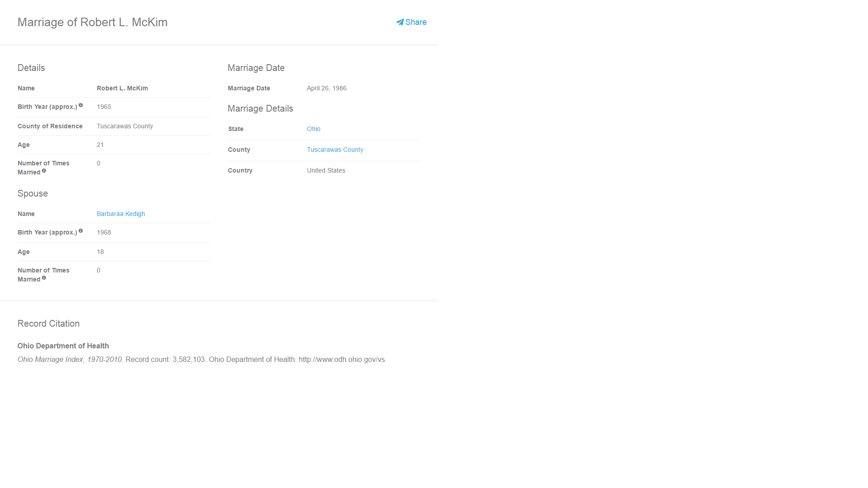This screenshot has width=868, height=488.
Task: Click the 'County of Residence' label
Action: point(50,126)
